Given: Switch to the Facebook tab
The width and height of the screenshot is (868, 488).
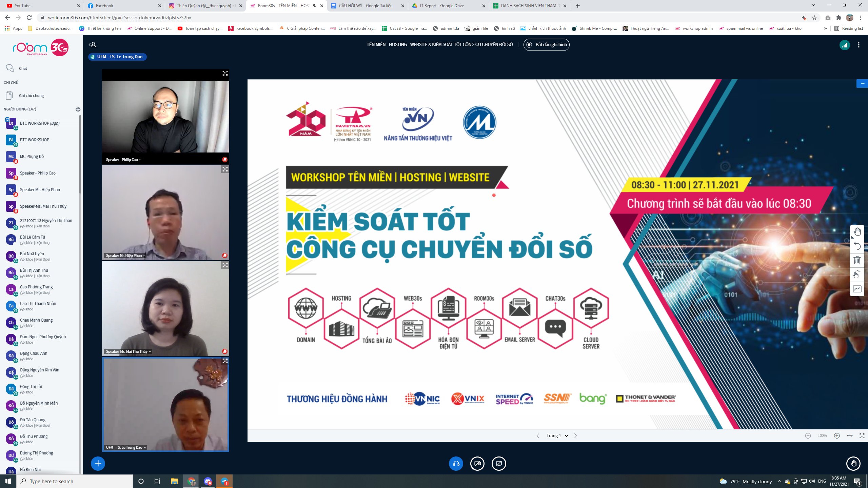Looking at the screenshot, I should pos(124,6).
